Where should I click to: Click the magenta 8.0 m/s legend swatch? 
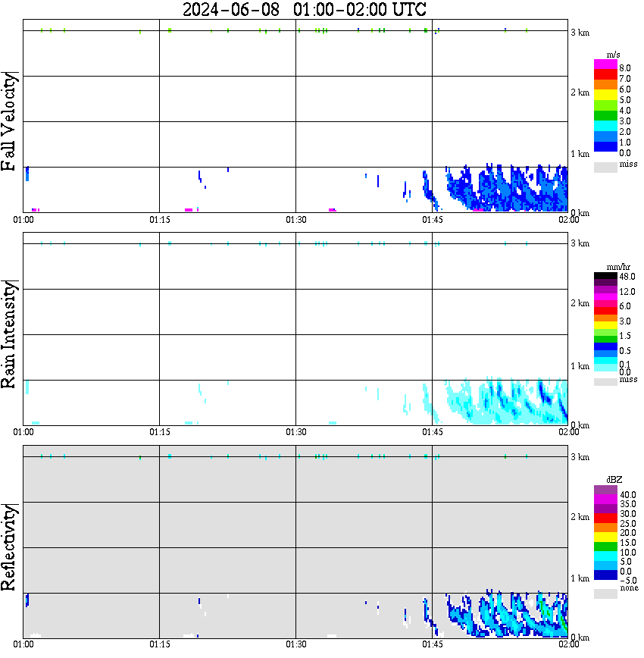click(x=605, y=64)
